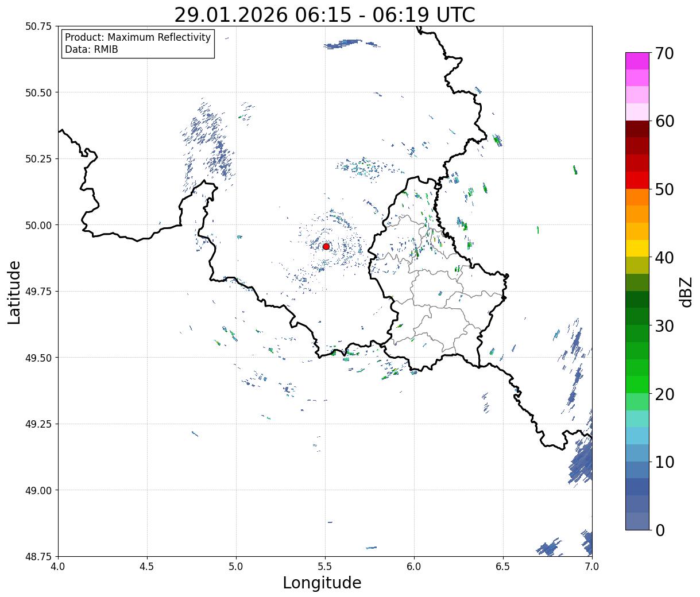The height and width of the screenshot is (597, 700).
Task: Click the longitude tick label 6.5
Action: [503, 567]
